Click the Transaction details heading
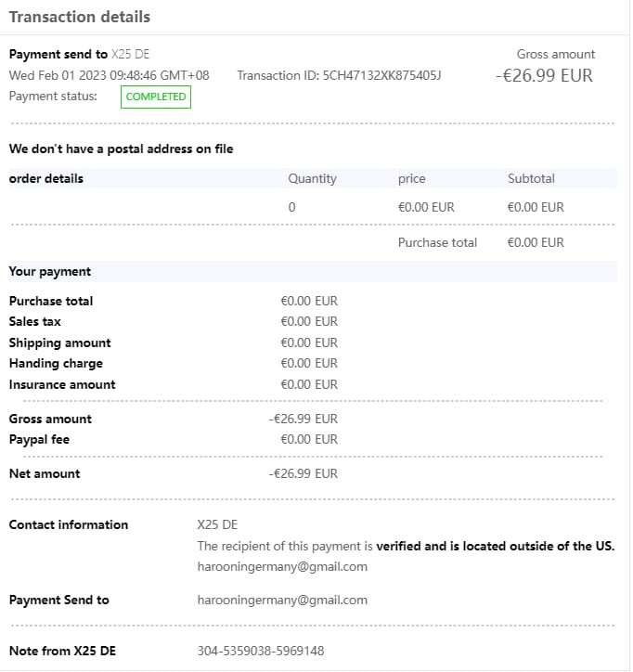633x672 pixels. tap(80, 17)
